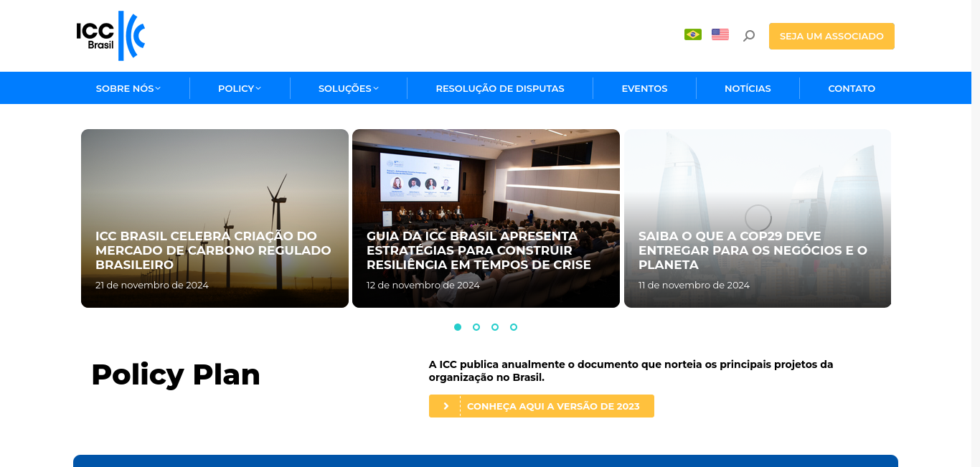Image resolution: width=980 pixels, height=467 pixels.
Task: Select the second carousel pagination dot
Action: pos(476,327)
